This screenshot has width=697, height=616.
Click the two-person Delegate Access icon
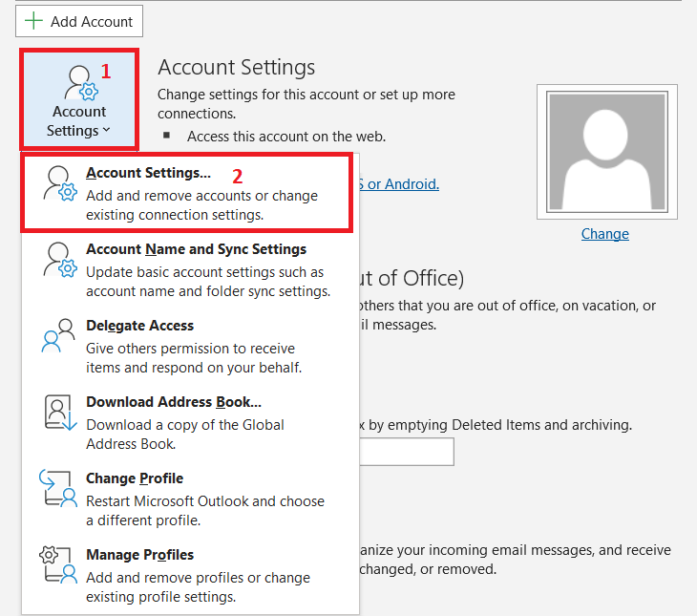(57, 335)
